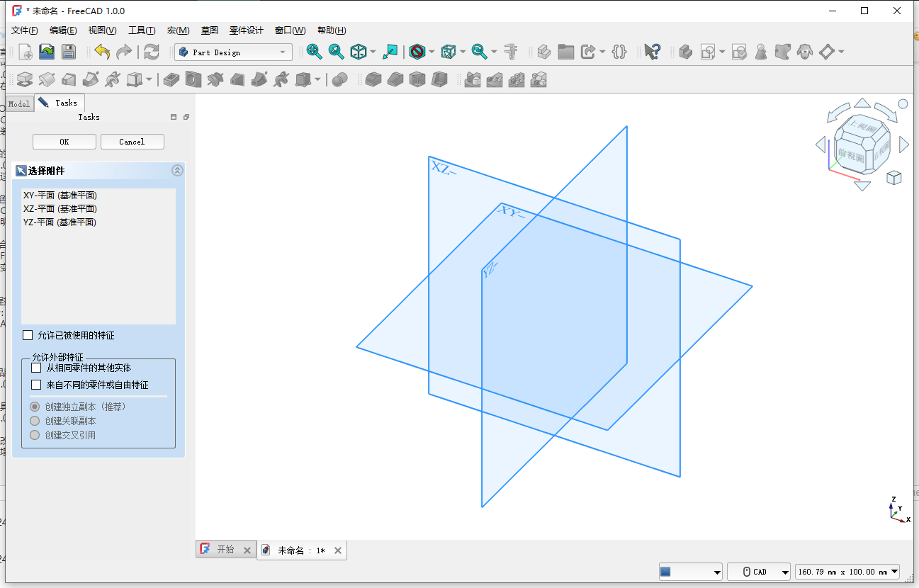This screenshot has width=919, height=588.
Task: Click the Cancel button in Tasks
Action: 132,142
